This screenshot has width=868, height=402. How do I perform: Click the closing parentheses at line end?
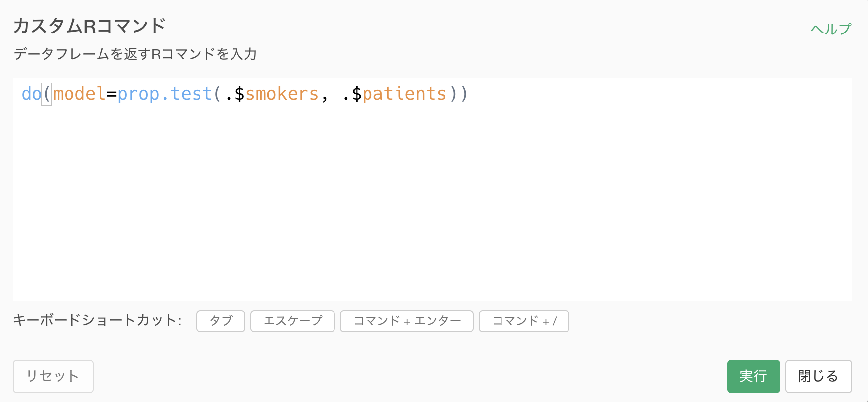pyautogui.click(x=459, y=94)
